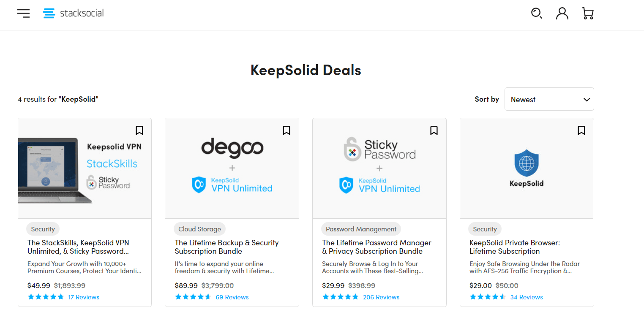644x315 pixels.
Task: Bookmark the Degoo backup bundle deal
Action: 287,130
